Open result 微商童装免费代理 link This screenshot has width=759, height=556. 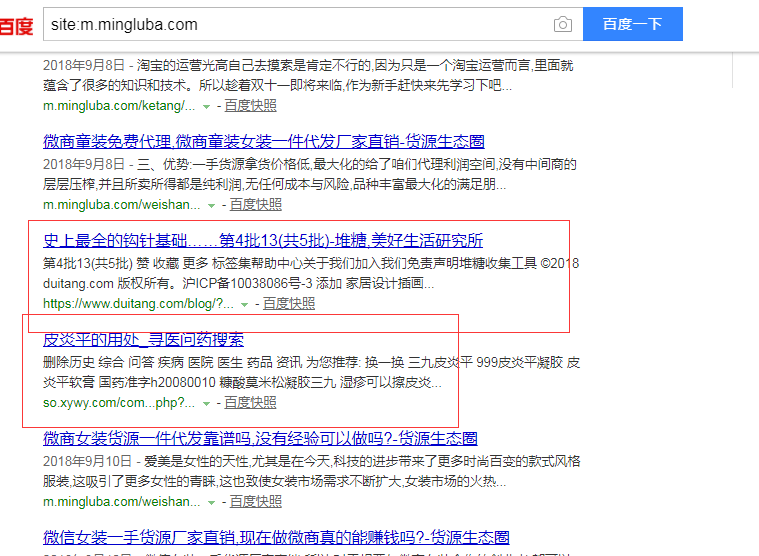click(264, 141)
